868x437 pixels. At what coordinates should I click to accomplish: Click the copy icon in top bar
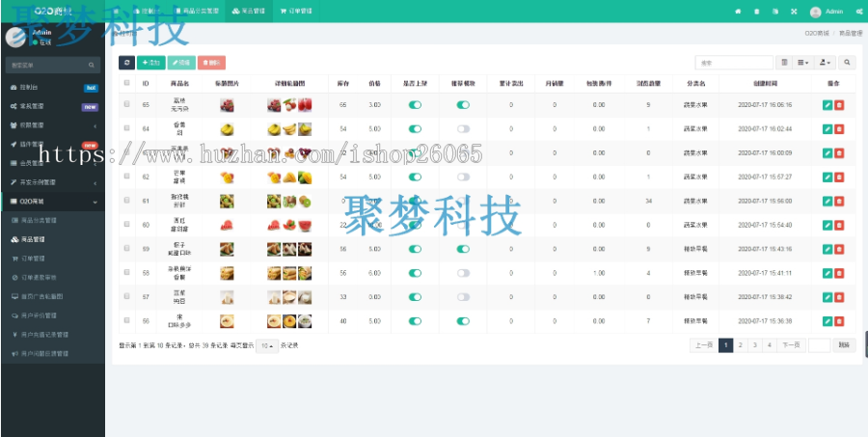775,11
